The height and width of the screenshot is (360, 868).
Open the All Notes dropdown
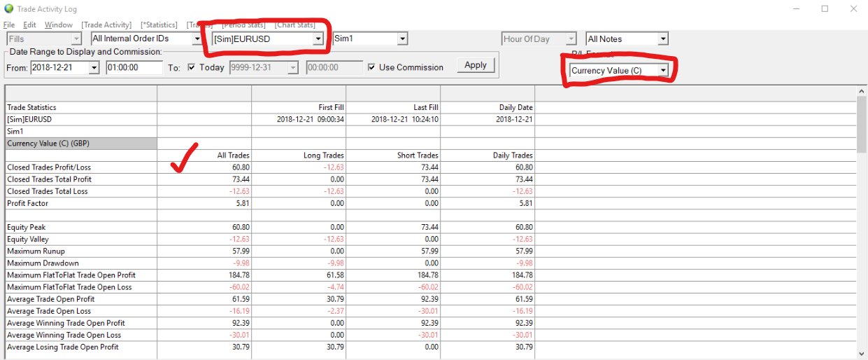coord(662,39)
